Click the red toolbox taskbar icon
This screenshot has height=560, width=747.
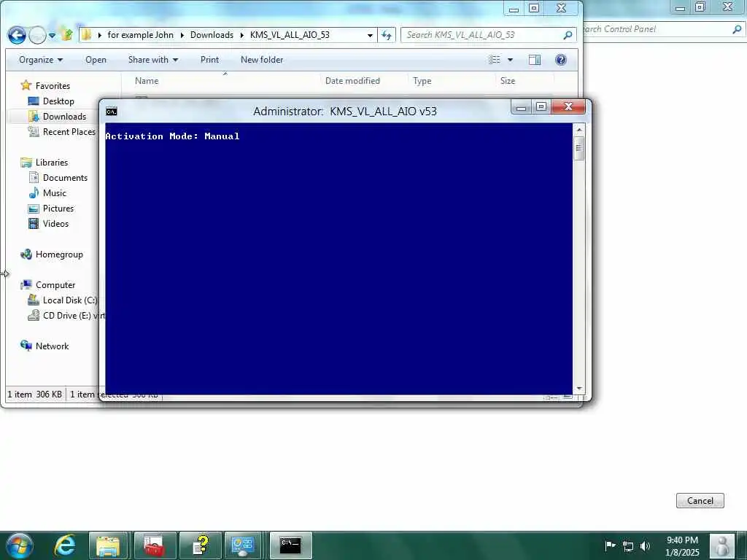click(155, 545)
